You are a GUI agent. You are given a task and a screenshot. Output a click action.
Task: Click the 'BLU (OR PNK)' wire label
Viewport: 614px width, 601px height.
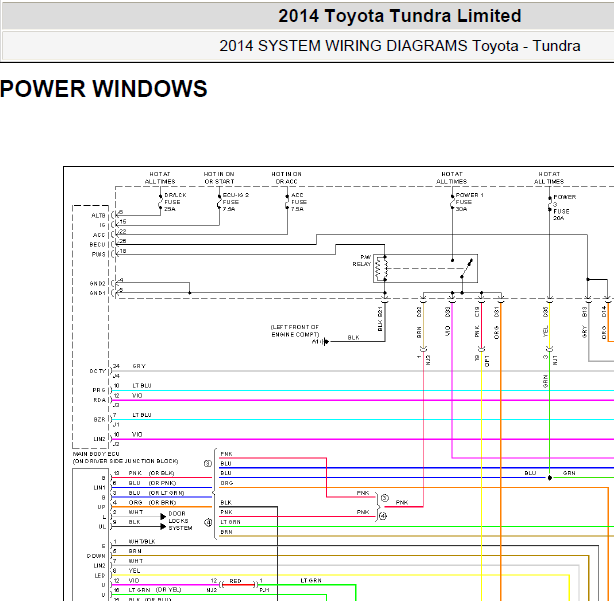point(152,483)
